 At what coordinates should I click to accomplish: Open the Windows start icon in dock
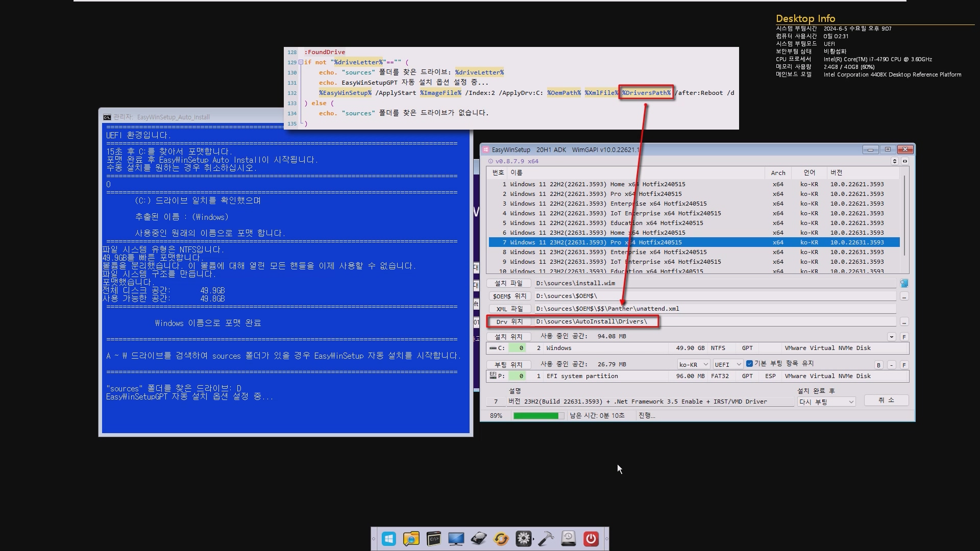click(x=389, y=539)
